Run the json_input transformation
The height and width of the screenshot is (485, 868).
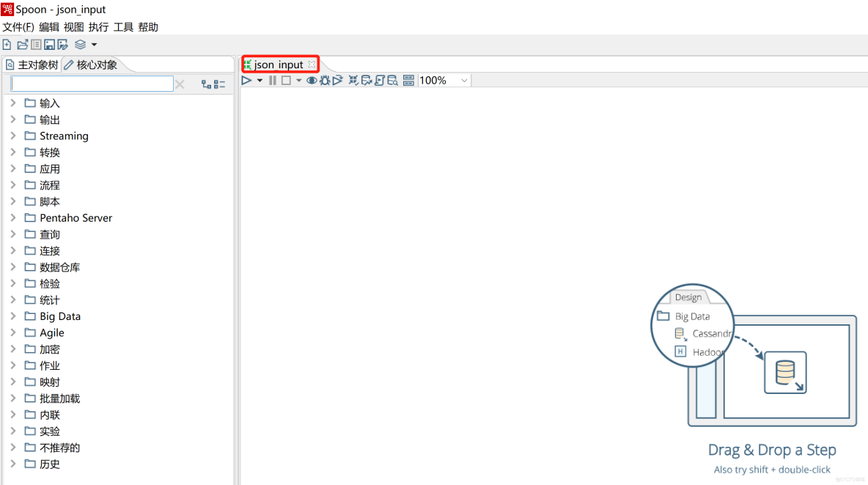tap(246, 81)
